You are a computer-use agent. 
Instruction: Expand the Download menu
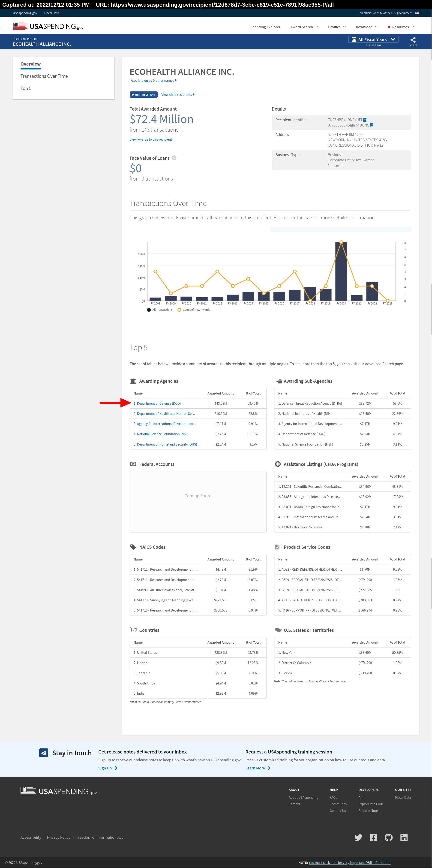coord(366,27)
